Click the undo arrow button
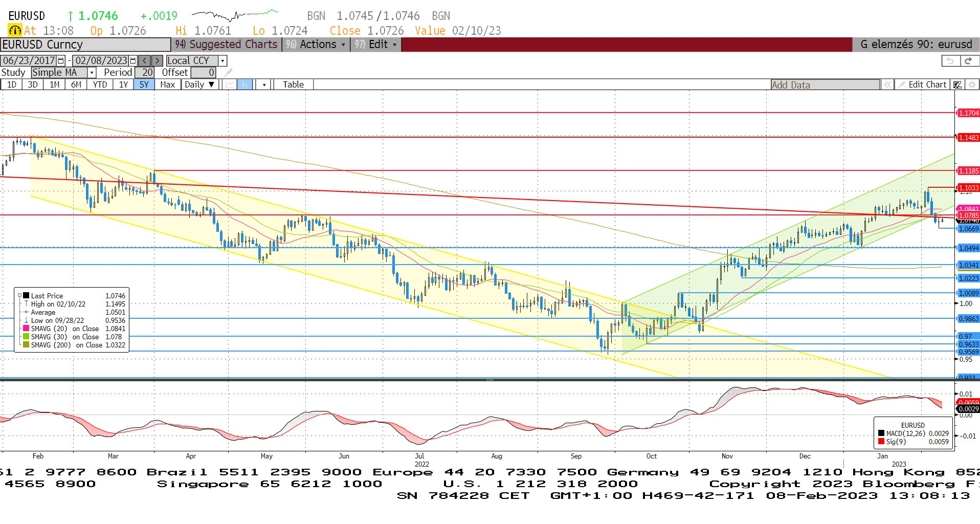This screenshot has width=980, height=524. pyautogui.click(x=950, y=60)
